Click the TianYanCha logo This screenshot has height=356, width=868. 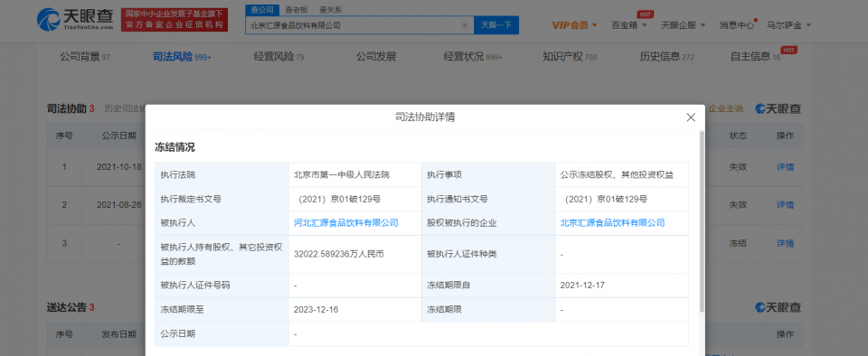tap(75, 20)
